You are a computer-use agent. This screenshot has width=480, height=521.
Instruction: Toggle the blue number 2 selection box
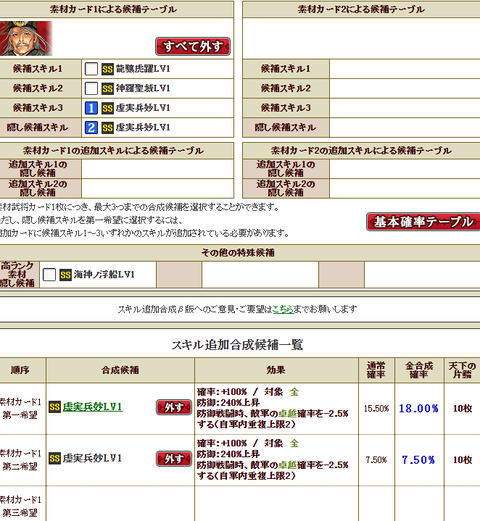click(x=91, y=127)
